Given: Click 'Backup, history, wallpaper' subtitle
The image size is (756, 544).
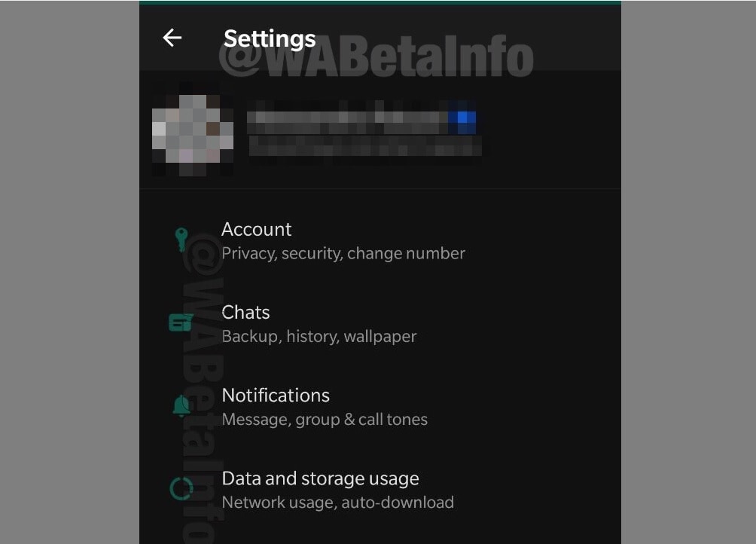Looking at the screenshot, I should pyautogui.click(x=319, y=337).
